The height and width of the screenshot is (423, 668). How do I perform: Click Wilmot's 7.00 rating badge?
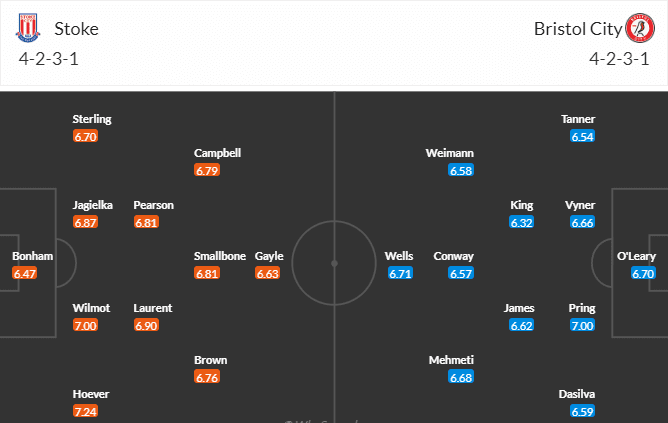[86, 325]
